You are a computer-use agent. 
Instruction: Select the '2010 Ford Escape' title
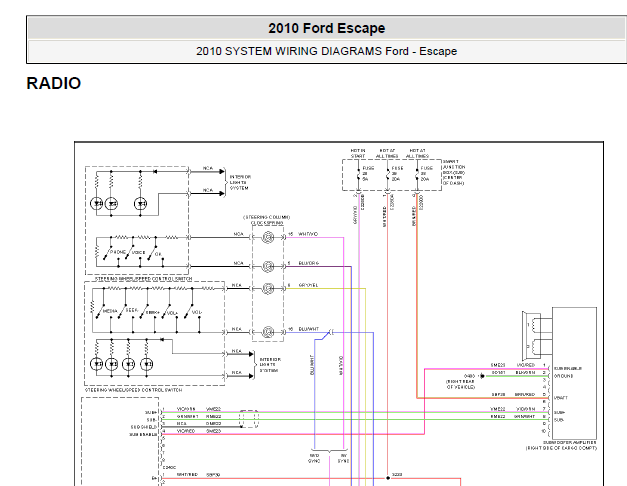[x=326, y=28]
